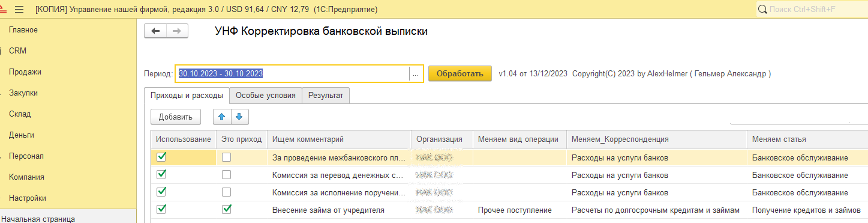Screen dimensions: 868x223
Task: Check Это приход for Комиссия за перевод
Action: pos(226,175)
